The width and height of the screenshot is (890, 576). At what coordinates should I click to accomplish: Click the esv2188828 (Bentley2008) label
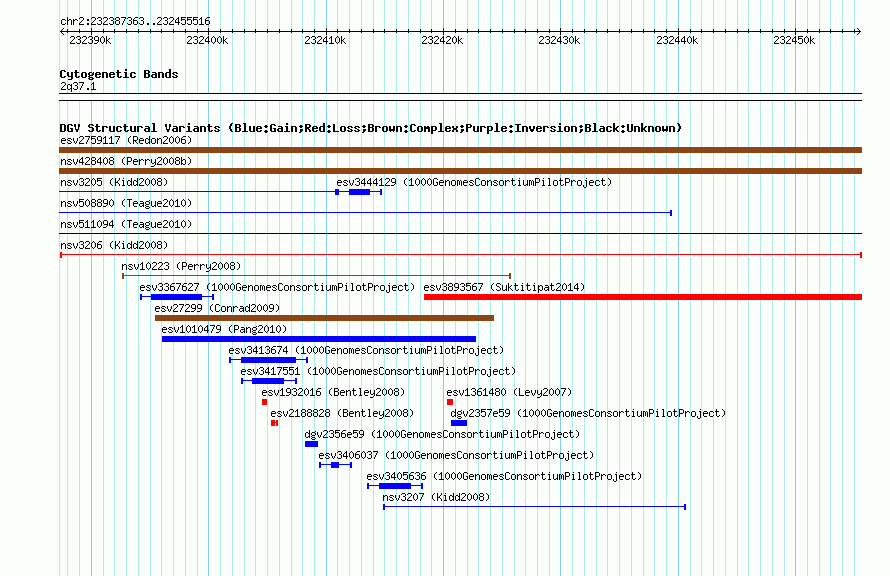tap(342, 413)
